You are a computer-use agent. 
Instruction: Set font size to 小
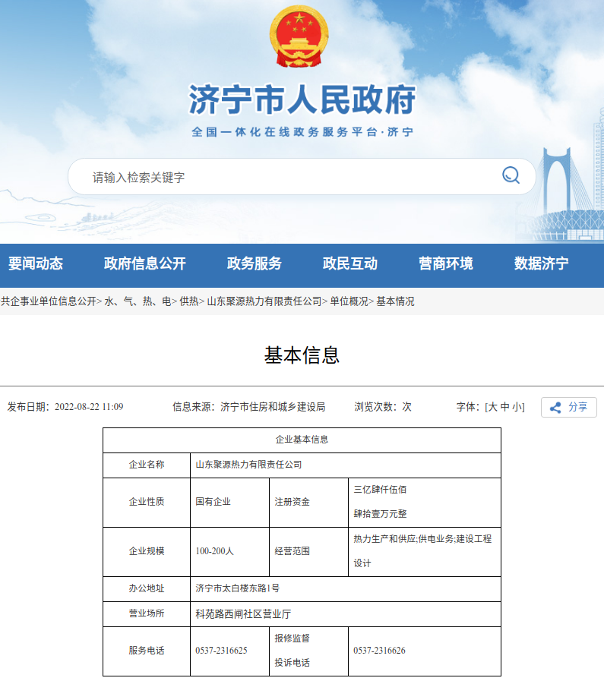[x=517, y=407]
